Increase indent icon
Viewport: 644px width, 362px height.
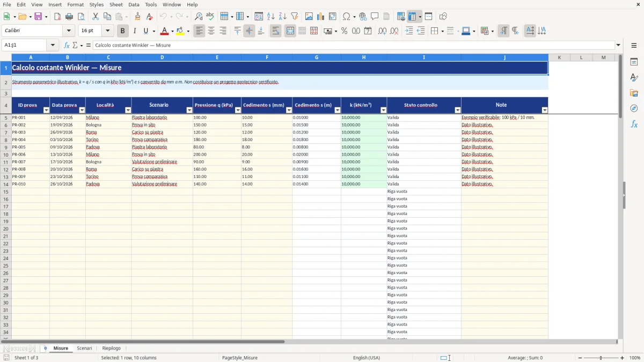point(409,31)
